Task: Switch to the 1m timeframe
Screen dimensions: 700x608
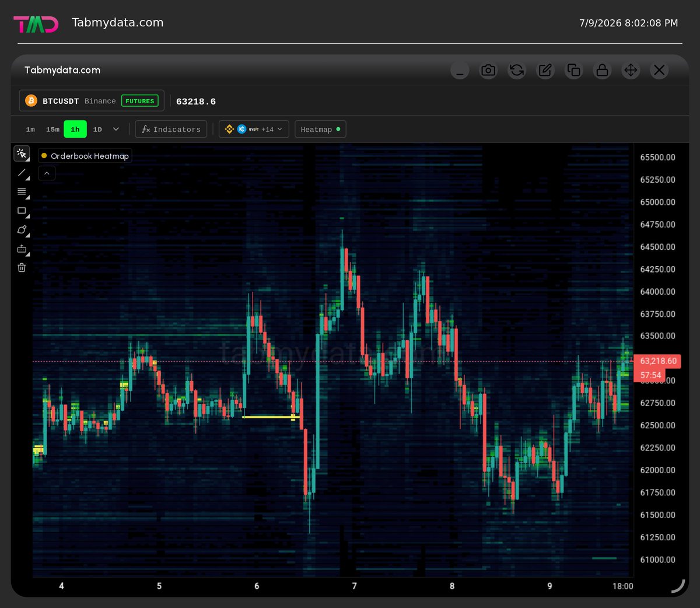Action: click(30, 130)
